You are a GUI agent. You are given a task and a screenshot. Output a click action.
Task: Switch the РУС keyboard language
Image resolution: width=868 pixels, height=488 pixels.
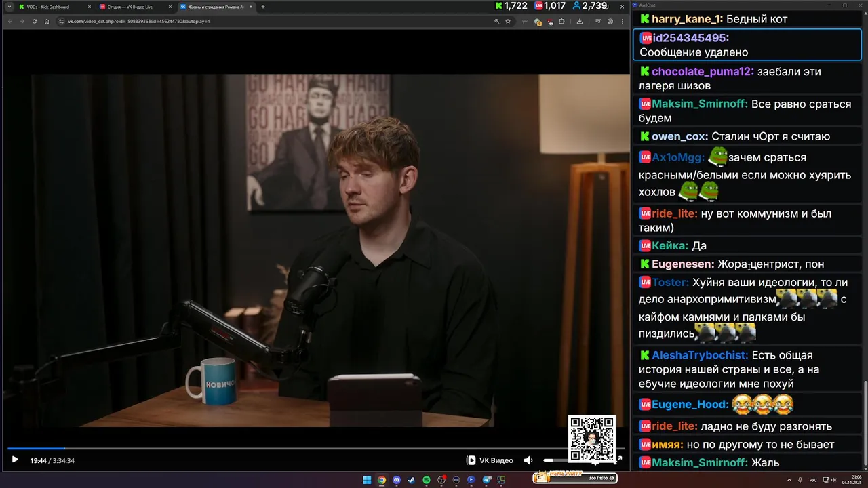tap(813, 480)
